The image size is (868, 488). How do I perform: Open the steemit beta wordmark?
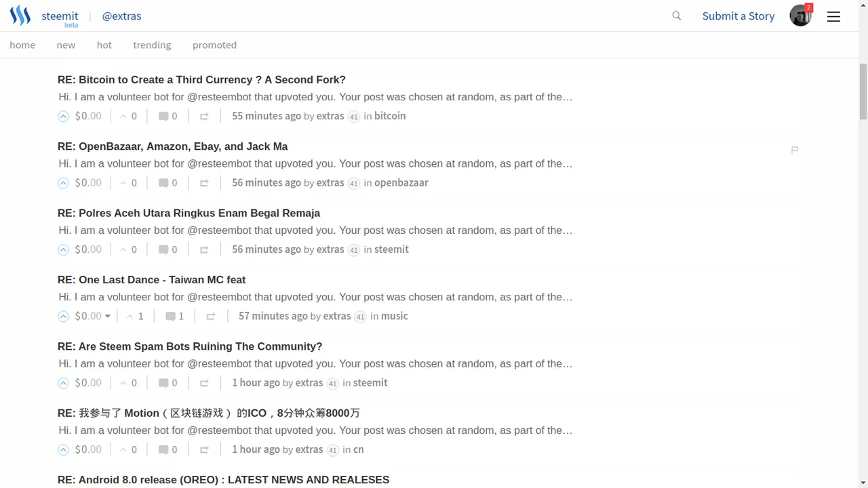click(x=60, y=18)
